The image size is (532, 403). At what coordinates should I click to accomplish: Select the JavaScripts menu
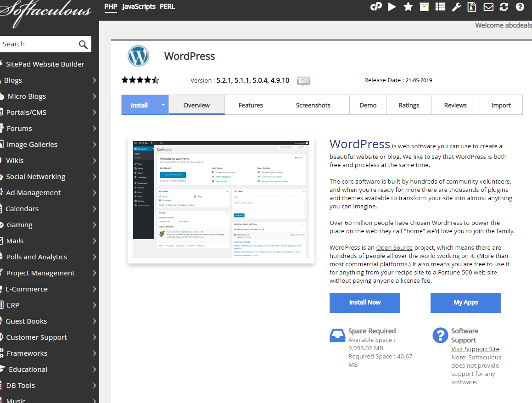pos(139,7)
